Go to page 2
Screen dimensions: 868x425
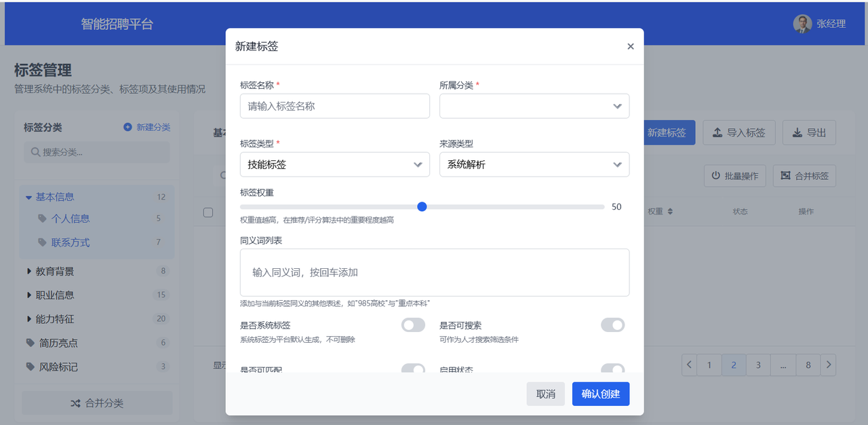click(x=734, y=365)
